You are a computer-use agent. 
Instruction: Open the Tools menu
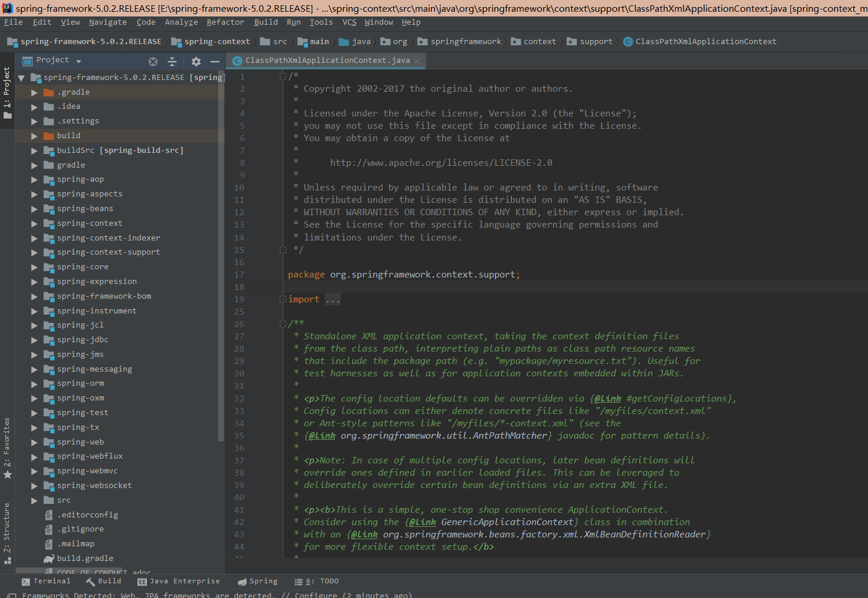pos(321,22)
